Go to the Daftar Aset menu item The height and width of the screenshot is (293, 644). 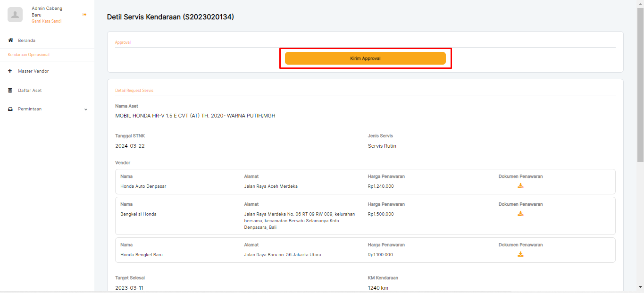[x=30, y=90]
